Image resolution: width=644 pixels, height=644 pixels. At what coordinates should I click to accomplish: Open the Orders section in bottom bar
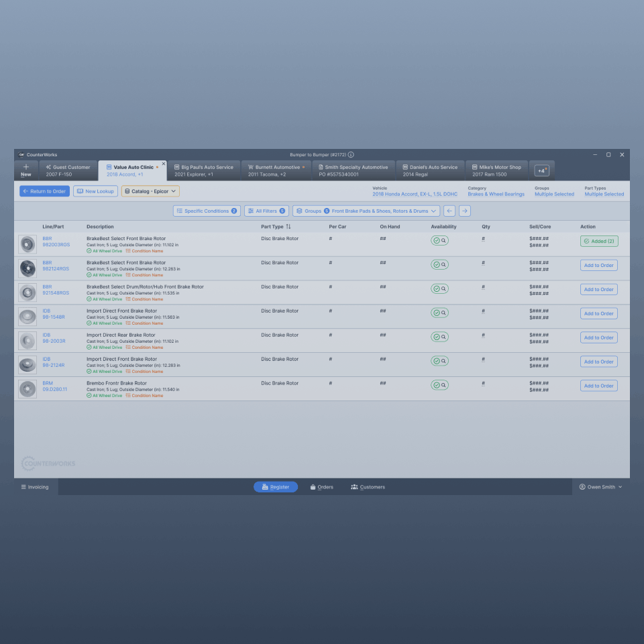321,487
